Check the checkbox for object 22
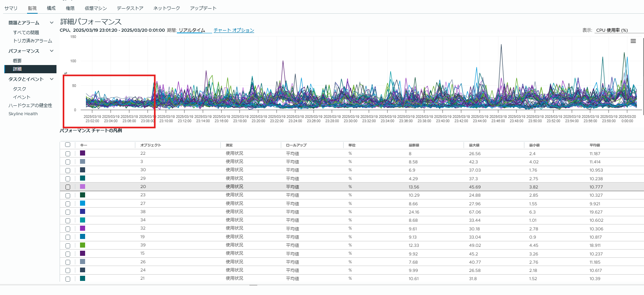The width and height of the screenshot is (644, 295). click(x=68, y=154)
